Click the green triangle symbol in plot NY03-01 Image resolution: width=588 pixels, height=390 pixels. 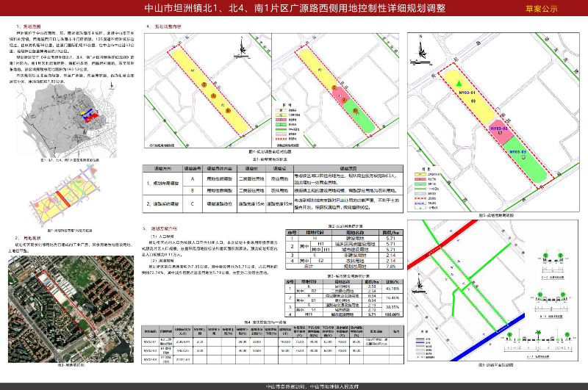tap(459, 83)
